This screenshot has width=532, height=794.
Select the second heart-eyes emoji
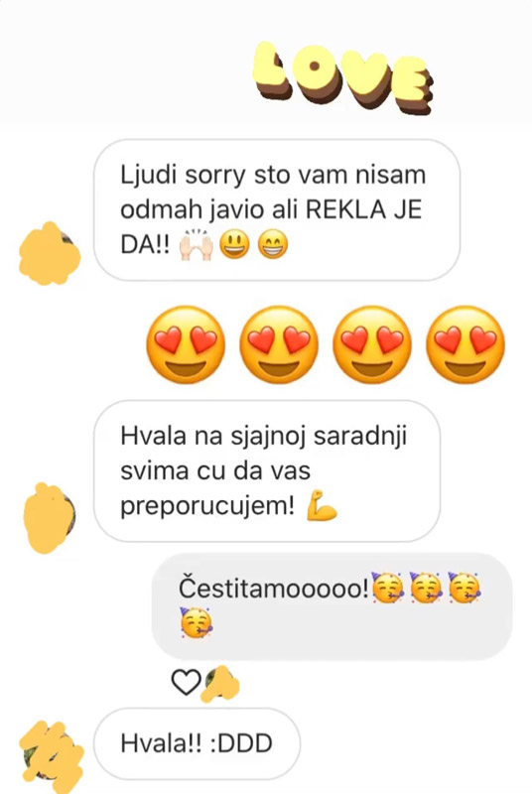click(278, 344)
